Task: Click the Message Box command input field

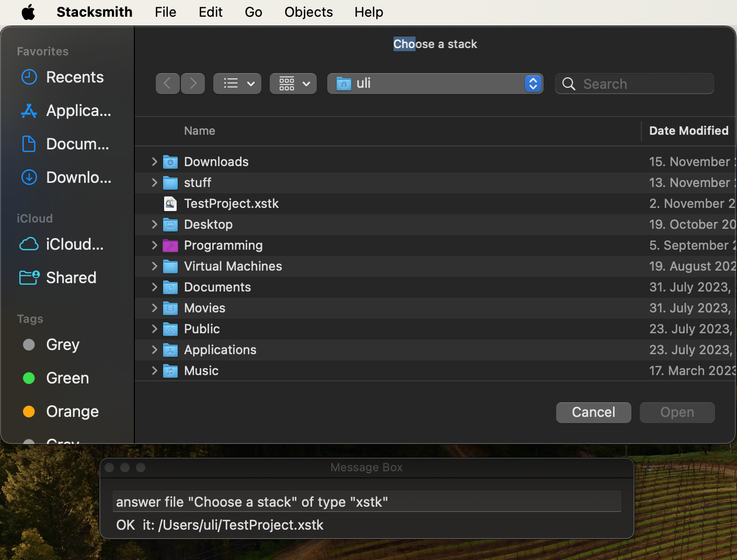Action: pos(367,501)
